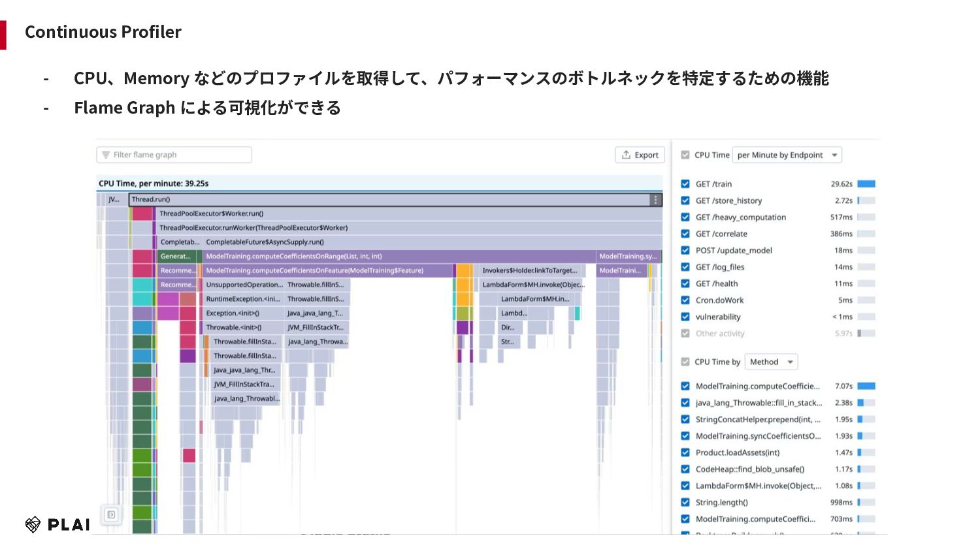Select the Java_java_lang_Thr... frame
This screenshot has height=551, width=980.
(x=245, y=370)
